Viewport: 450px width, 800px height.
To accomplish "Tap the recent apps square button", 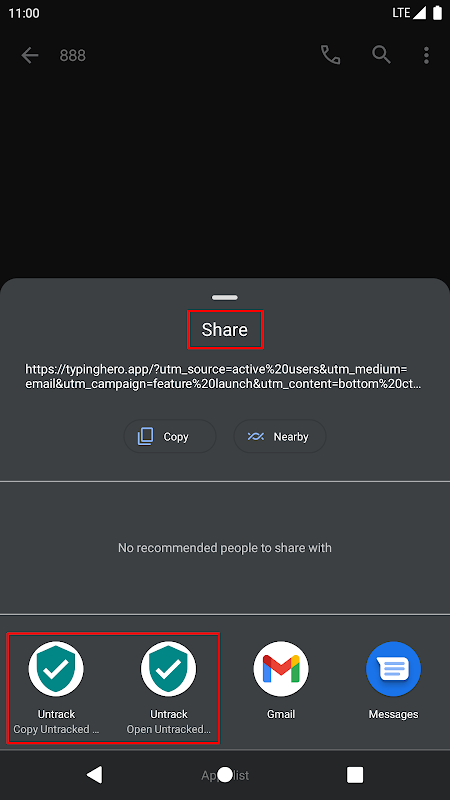I will 355,775.
